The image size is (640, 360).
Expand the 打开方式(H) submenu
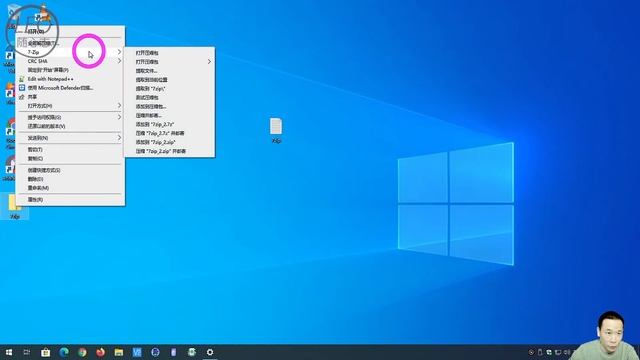click(70, 106)
